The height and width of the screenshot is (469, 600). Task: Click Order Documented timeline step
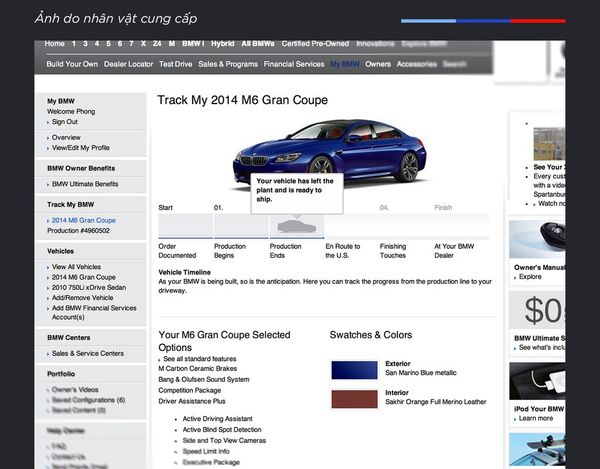pyautogui.click(x=177, y=251)
